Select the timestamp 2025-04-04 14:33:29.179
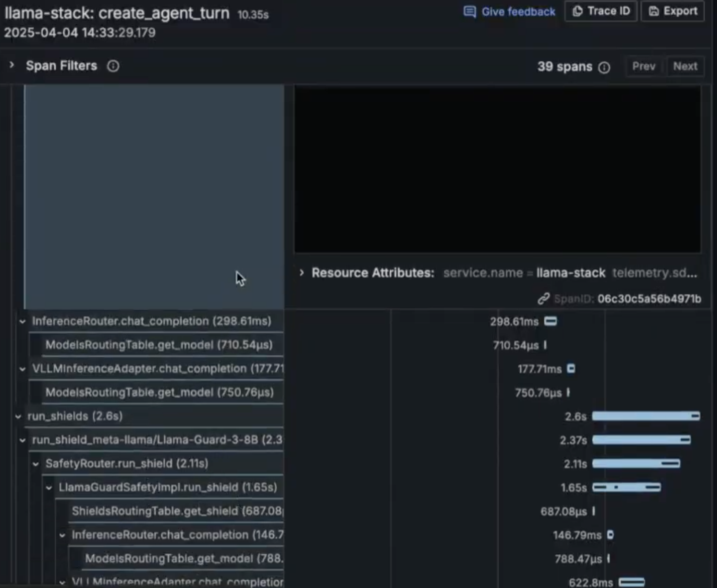Screen dimensions: 717x588 coord(80,33)
